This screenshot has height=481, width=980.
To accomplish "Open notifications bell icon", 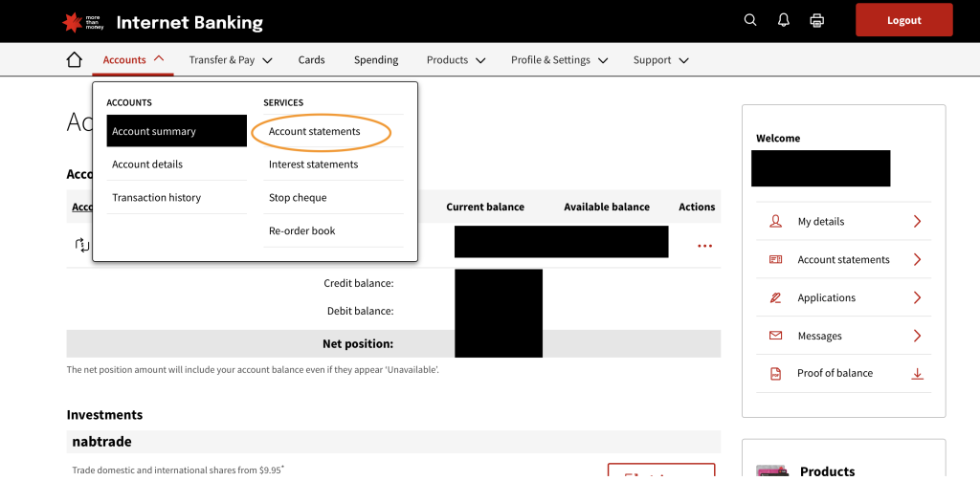I will [x=783, y=20].
